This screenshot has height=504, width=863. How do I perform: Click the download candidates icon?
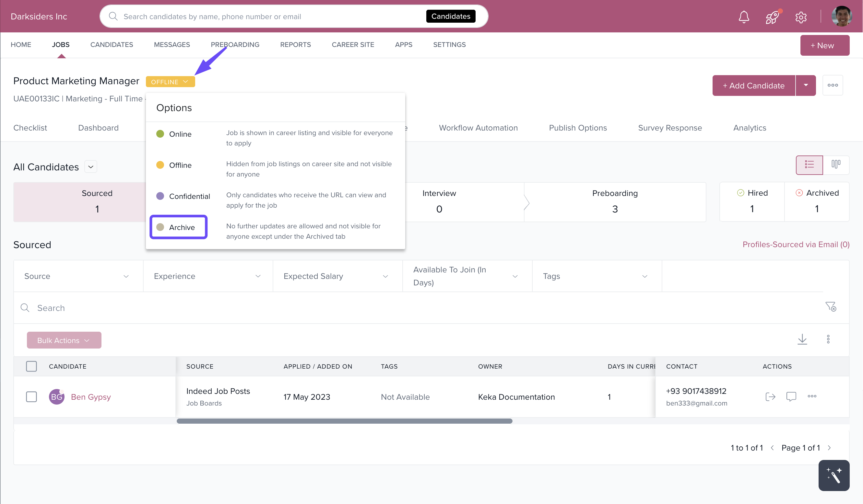(x=802, y=339)
